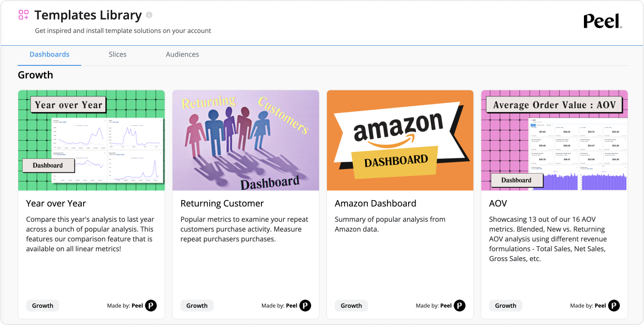The height and width of the screenshot is (325, 644).
Task: Click 'Made by: Peel' on AOV card
Action: coord(588,306)
